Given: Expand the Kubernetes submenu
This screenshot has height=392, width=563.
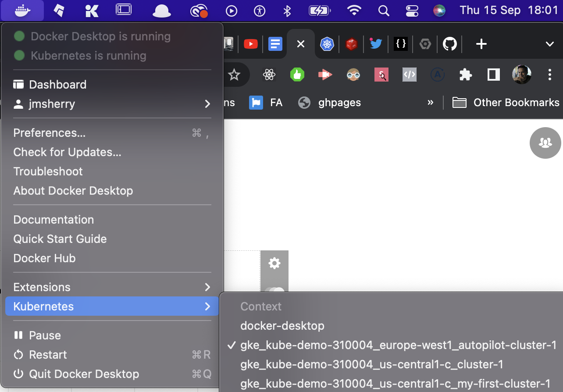Looking at the screenshot, I should tap(112, 306).
